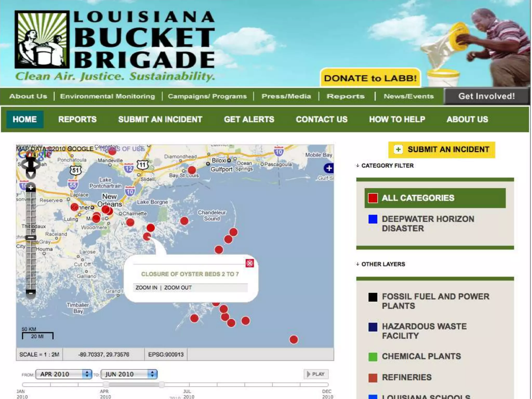Open the FROM date dropdown showing APR 2010

64,374
